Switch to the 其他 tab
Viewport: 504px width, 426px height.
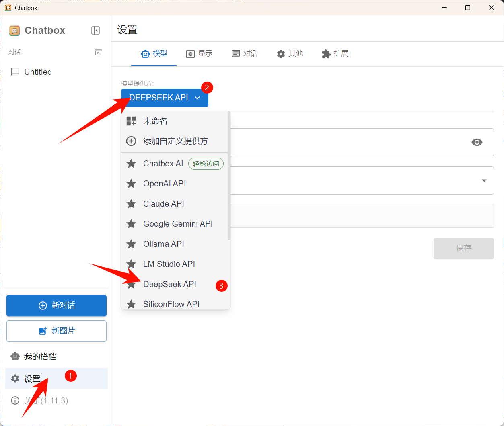(290, 53)
